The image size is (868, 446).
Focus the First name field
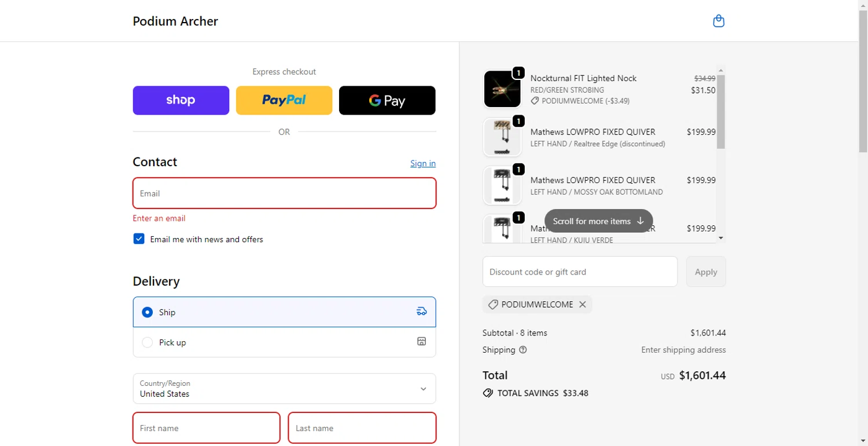pos(207,428)
